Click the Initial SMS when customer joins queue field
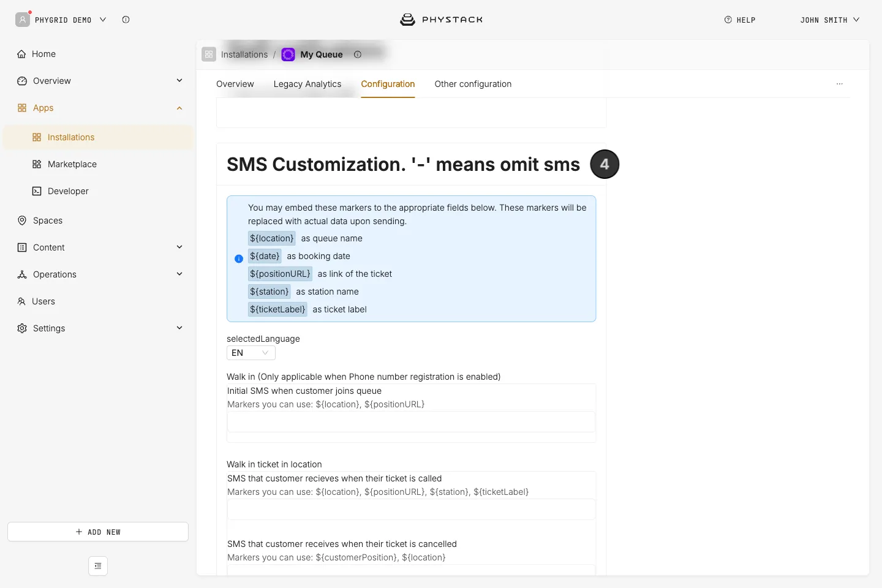 tap(411, 421)
